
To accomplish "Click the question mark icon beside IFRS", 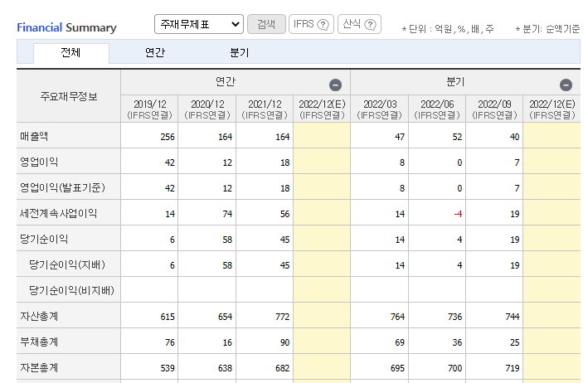I will [323, 25].
